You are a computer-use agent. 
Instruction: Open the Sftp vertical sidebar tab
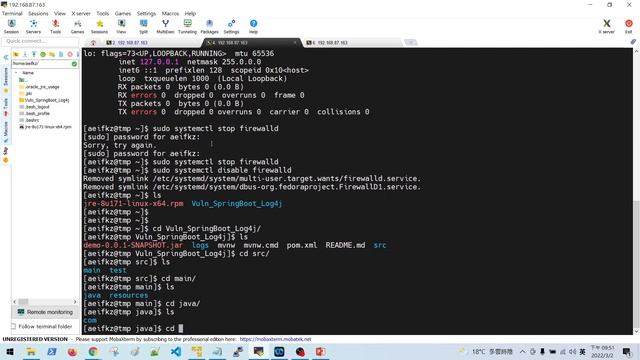(x=6, y=155)
